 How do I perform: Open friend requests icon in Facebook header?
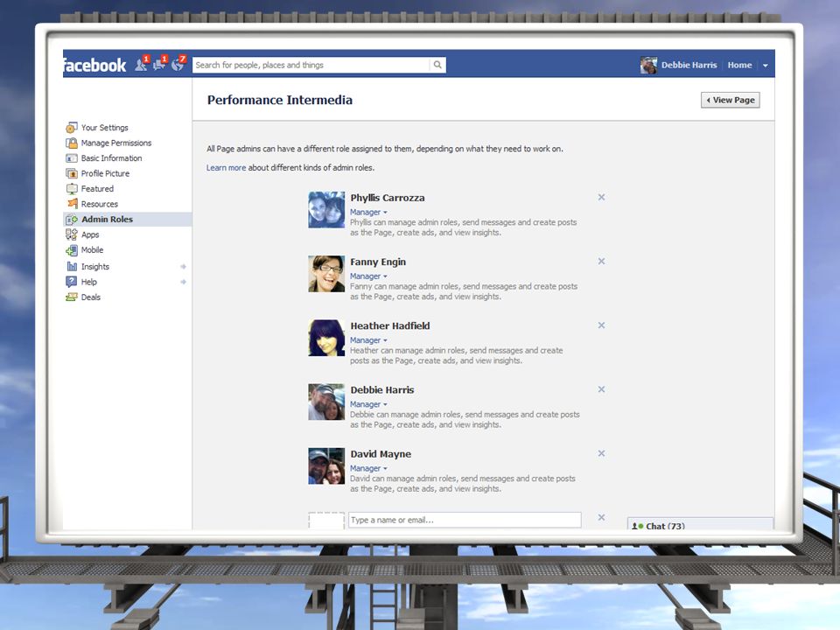click(141, 65)
